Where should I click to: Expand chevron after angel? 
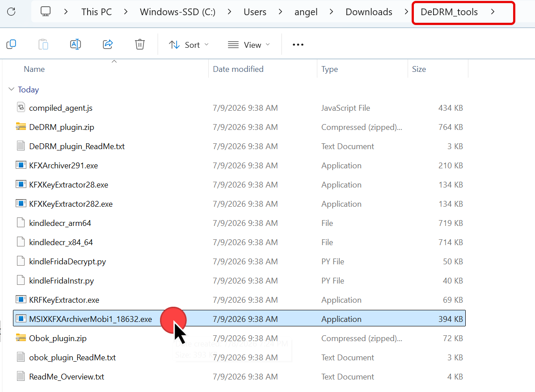pos(331,12)
